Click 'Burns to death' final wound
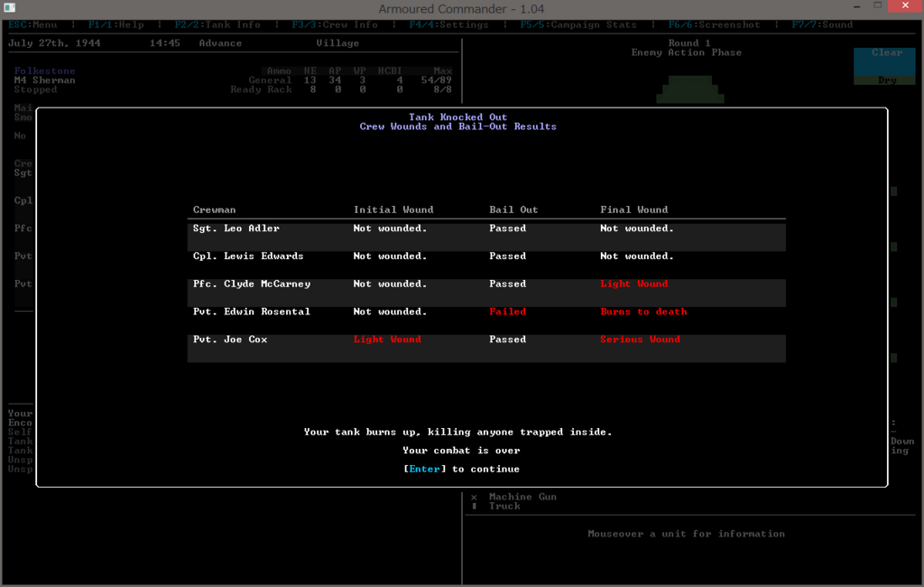 (x=643, y=312)
